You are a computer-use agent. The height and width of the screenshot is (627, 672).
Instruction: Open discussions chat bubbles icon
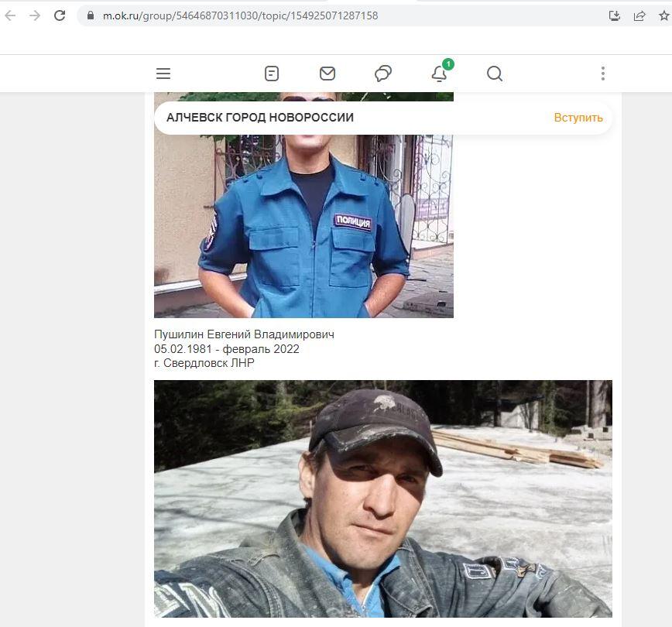383,74
